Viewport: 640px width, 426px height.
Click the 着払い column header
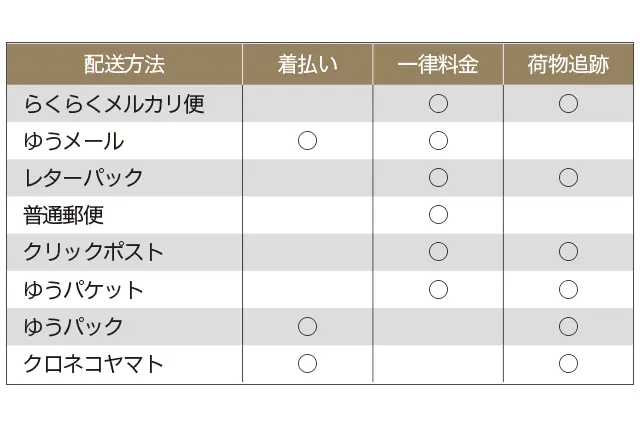pos(307,66)
